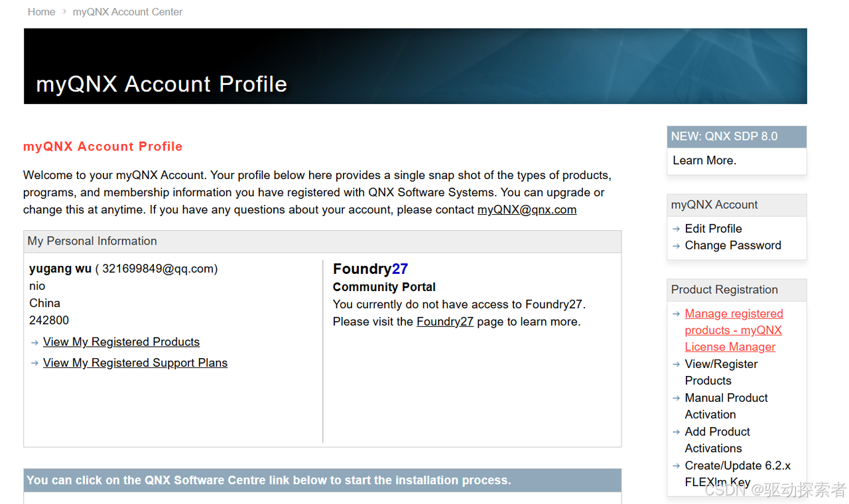Click the QNX Software Centre installation notice bar
The width and height of the screenshot is (849, 504).
pos(322,480)
